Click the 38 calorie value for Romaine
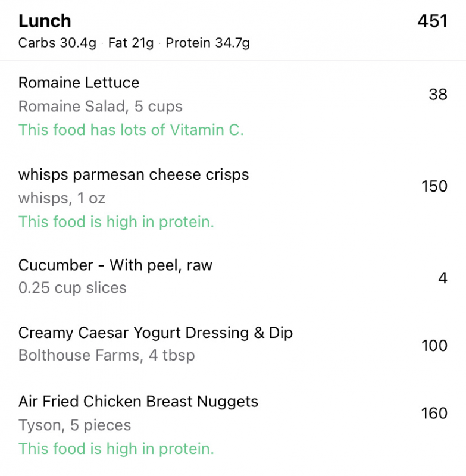 click(x=438, y=95)
